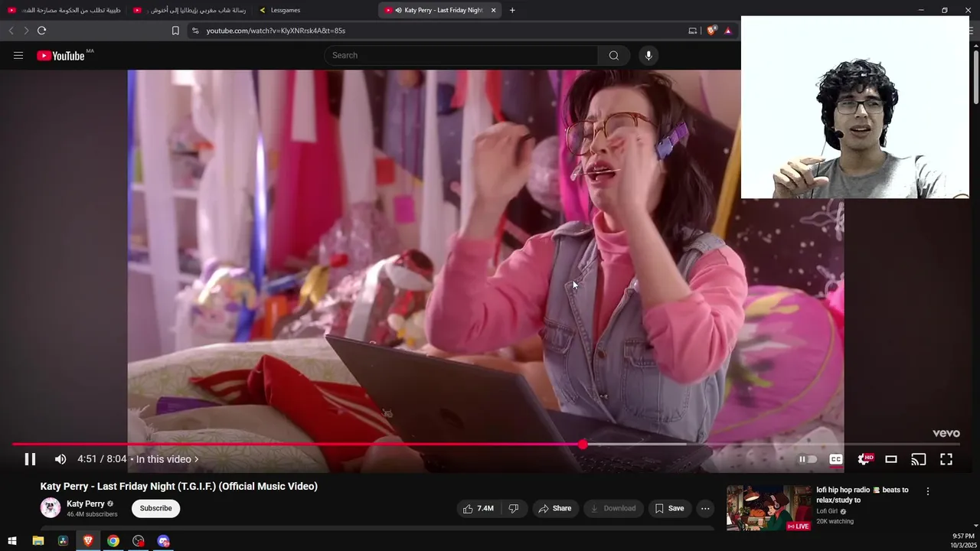Open Google Chrome from taskbar

[x=113, y=541]
